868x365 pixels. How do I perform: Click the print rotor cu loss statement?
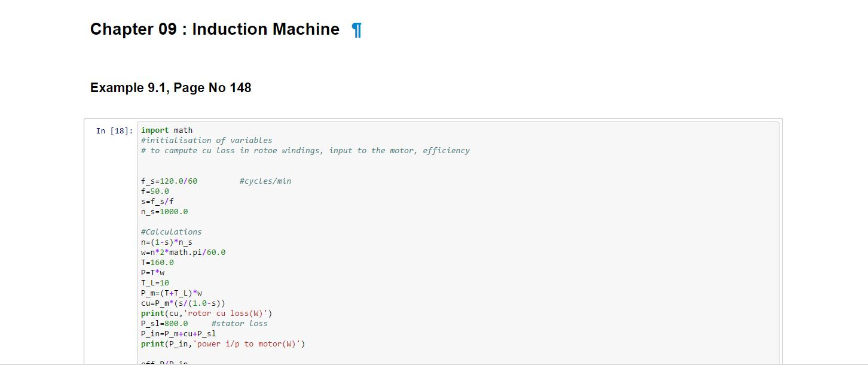pos(207,313)
